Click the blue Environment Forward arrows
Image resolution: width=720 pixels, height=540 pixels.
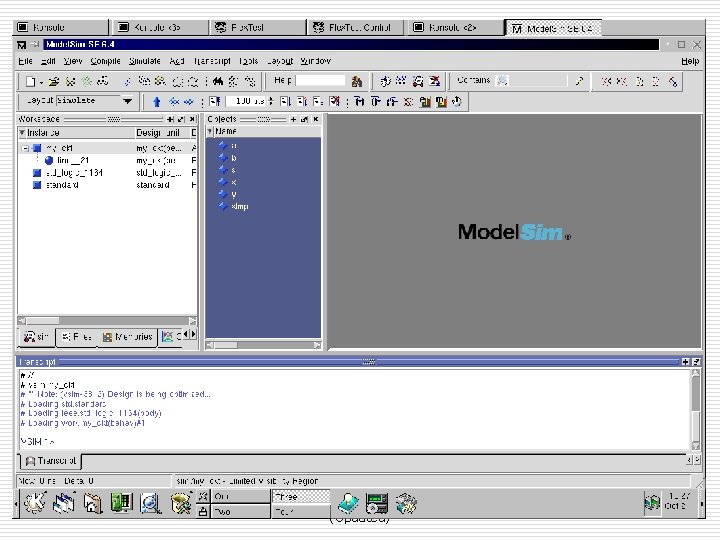188,101
